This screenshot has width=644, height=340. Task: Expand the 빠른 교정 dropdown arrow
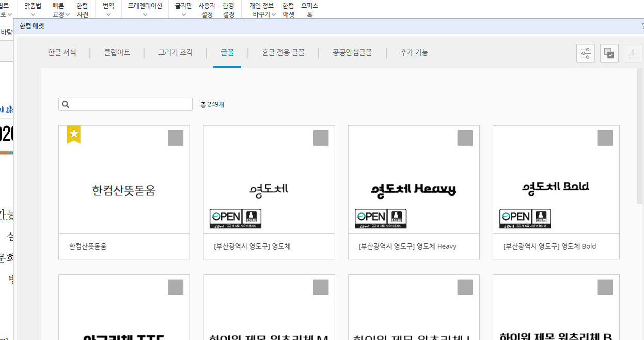(68, 14)
